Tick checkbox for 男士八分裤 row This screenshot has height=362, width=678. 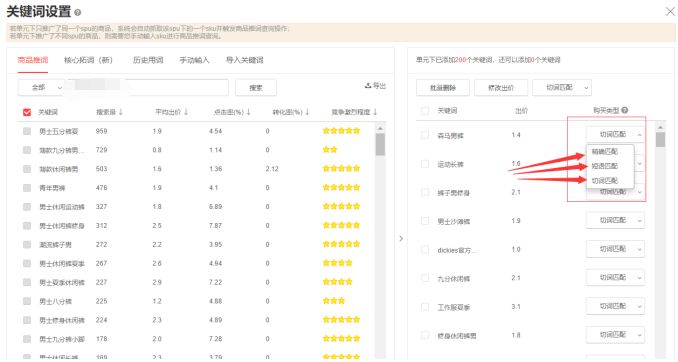pyautogui.click(x=27, y=301)
